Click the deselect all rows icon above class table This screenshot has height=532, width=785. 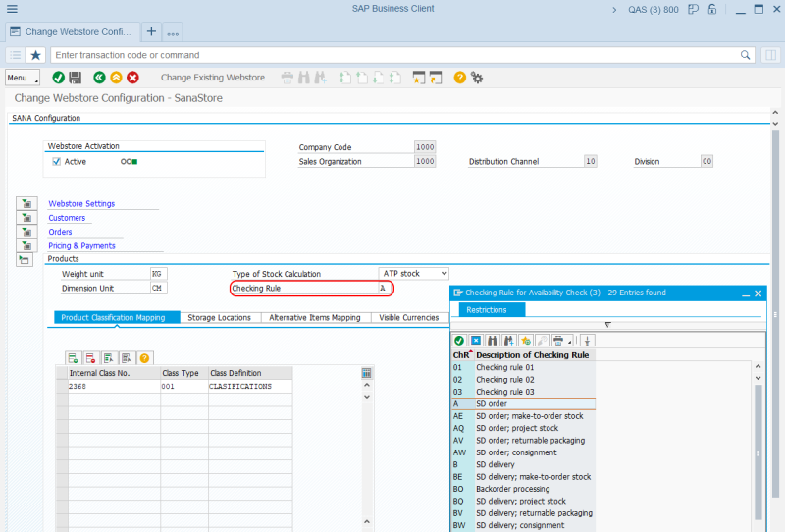coord(127,358)
